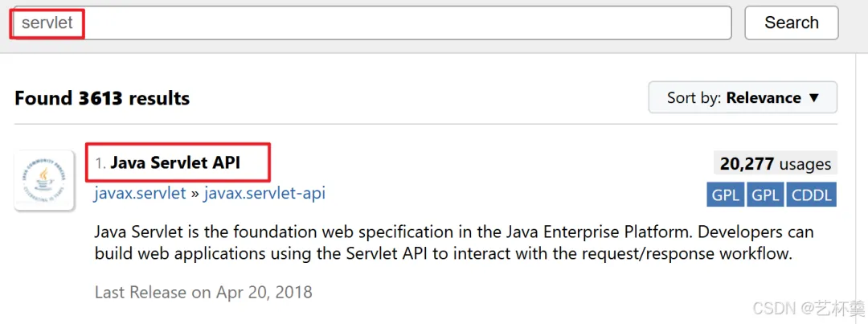Open the javax.servlet-api artifact link
Viewport: 868px width, 324px height.
click(264, 193)
